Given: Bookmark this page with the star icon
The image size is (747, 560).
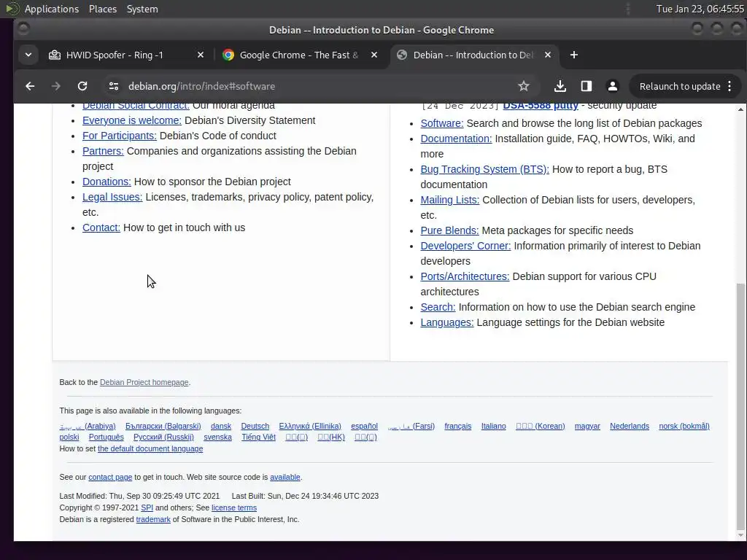Looking at the screenshot, I should [524, 86].
